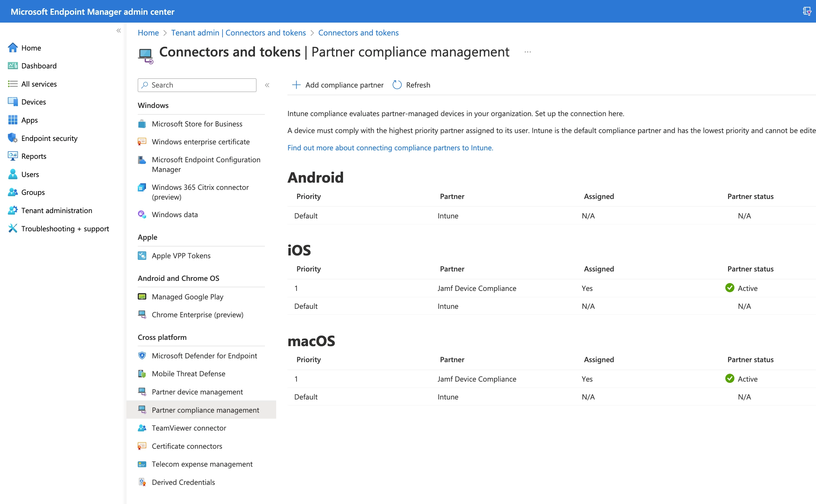Click Yes assigned value in iOS row
Screen dimensions: 816x504
click(x=587, y=288)
